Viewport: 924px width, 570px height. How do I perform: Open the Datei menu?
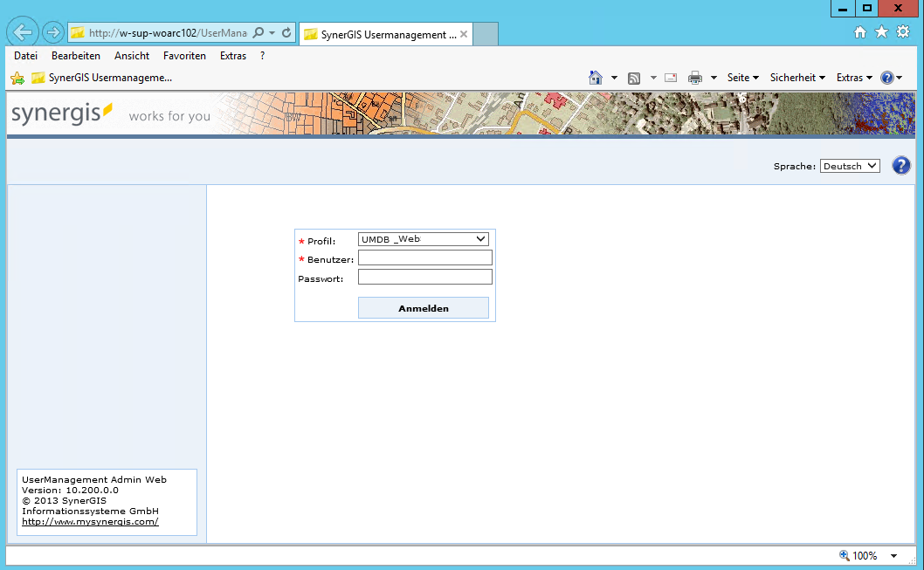(x=25, y=55)
